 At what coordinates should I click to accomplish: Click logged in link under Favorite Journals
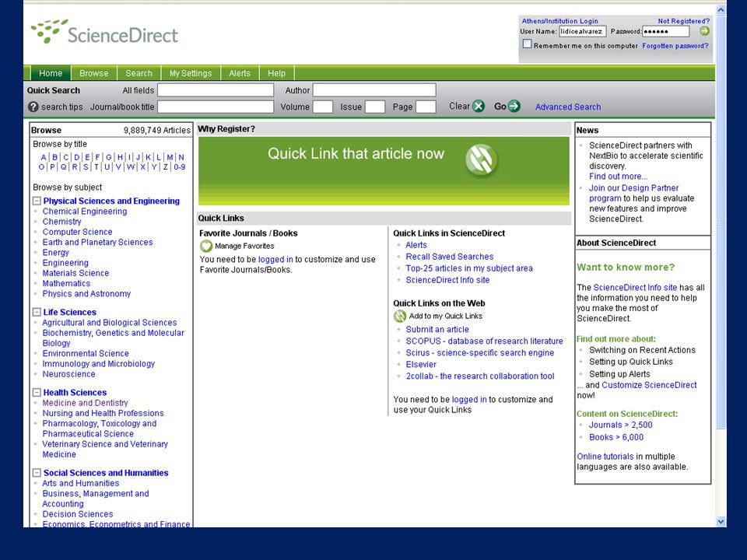pos(275,260)
